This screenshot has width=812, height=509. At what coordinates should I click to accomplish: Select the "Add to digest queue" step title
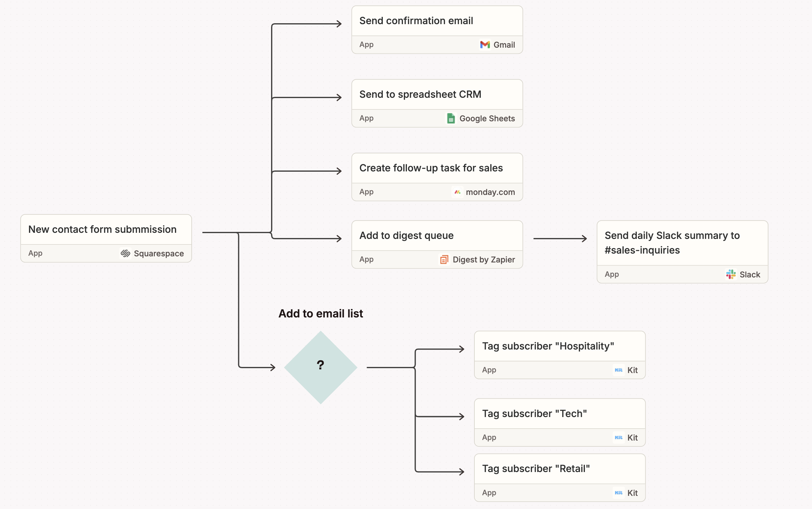(406, 235)
